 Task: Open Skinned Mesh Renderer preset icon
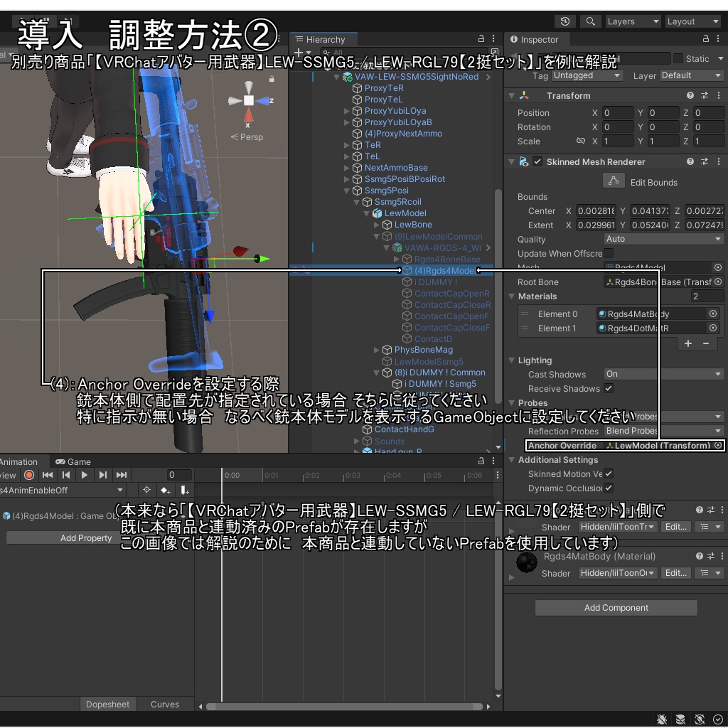(705, 161)
